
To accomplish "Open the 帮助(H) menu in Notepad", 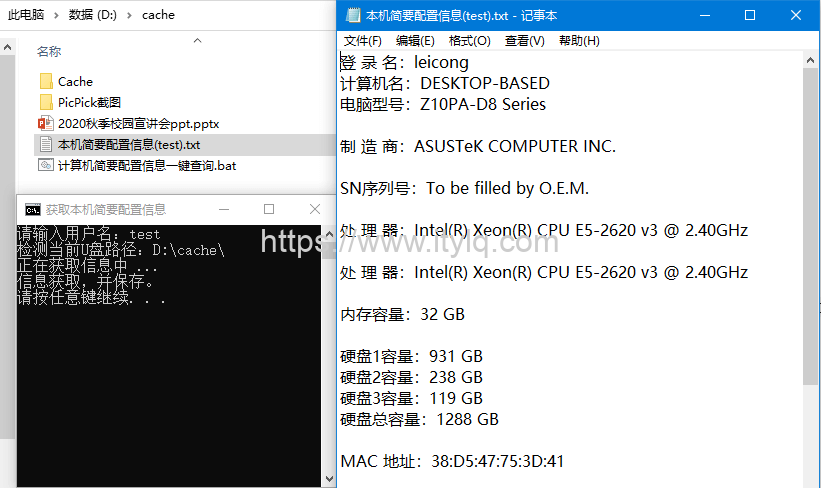I will [x=579, y=41].
